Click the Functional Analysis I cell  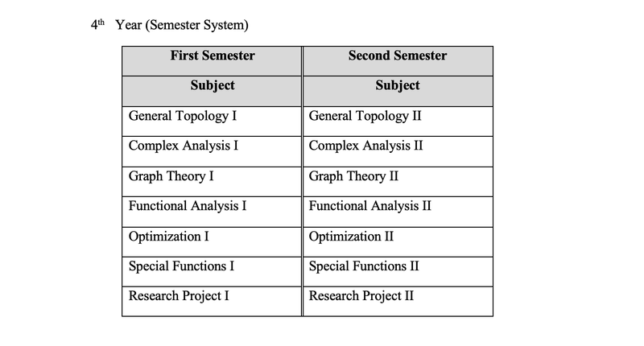tap(212, 212)
